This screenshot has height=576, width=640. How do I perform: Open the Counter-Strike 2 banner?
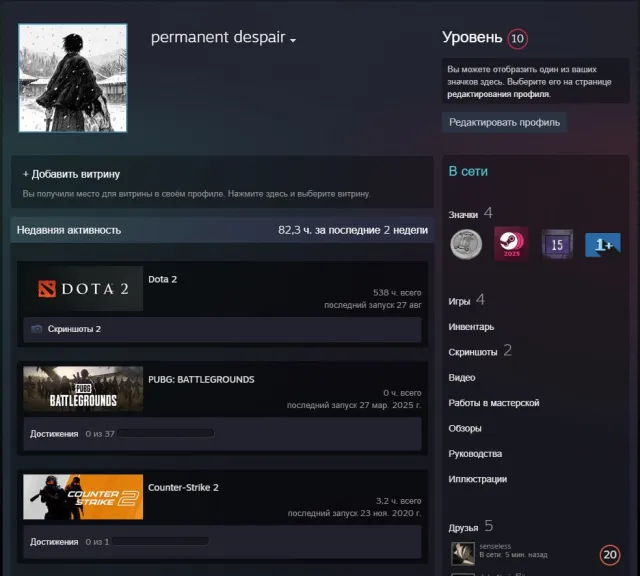click(x=83, y=497)
